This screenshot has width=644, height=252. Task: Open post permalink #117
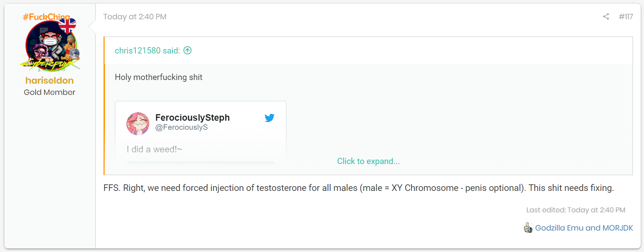[626, 16]
